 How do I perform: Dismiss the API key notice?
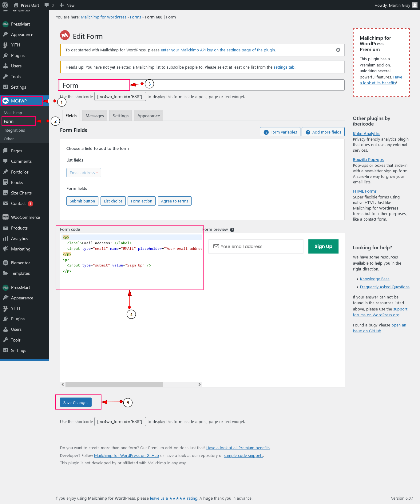tap(338, 50)
